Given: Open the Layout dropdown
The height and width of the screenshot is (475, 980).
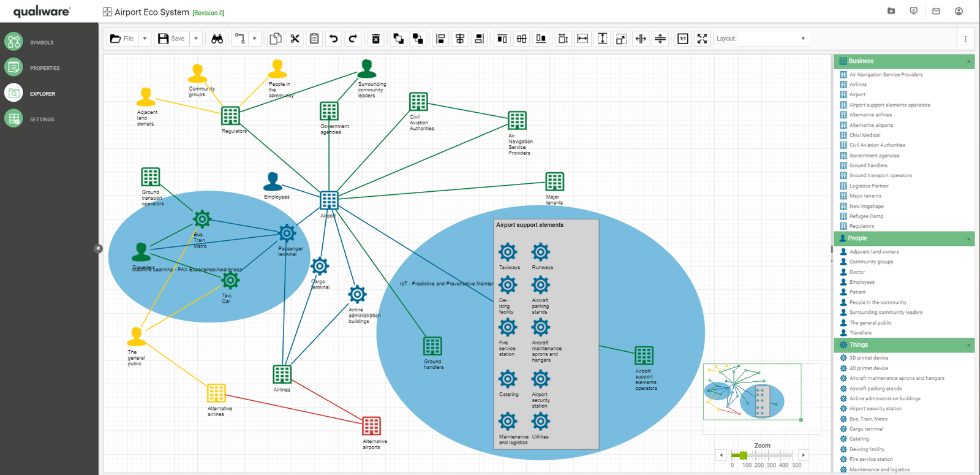Looking at the screenshot, I should click(x=802, y=39).
